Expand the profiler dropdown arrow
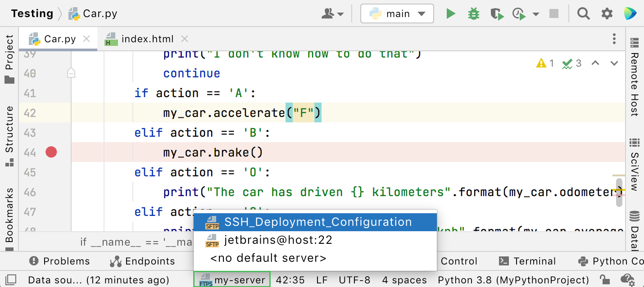Viewport: 644px width, 287px height. pyautogui.click(x=535, y=13)
